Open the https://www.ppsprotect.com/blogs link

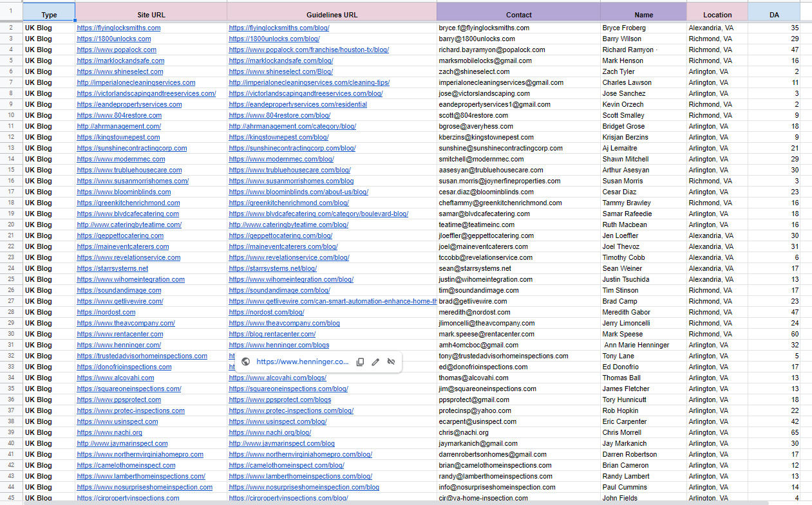pyautogui.click(x=280, y=399)
